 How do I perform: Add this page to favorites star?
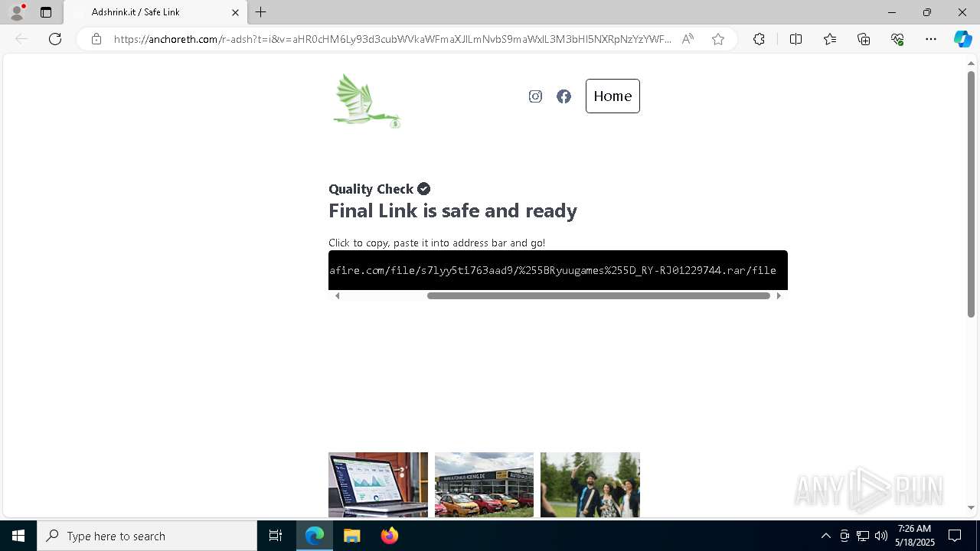click(717, 39)
